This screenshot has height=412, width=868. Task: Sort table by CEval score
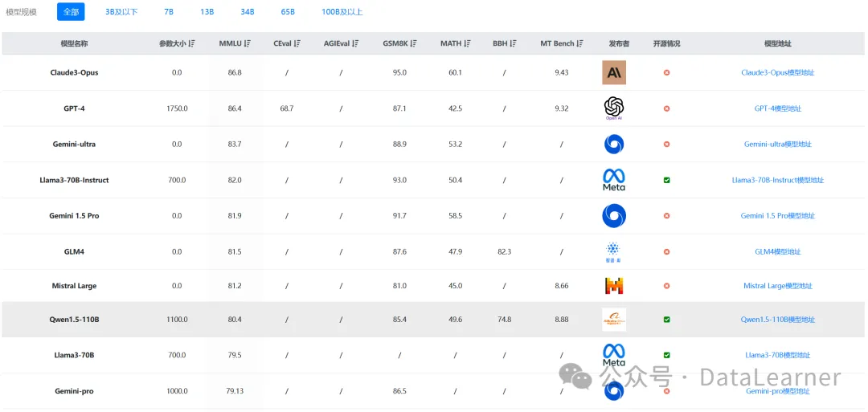pyautogui.click(x=297, y=43)
